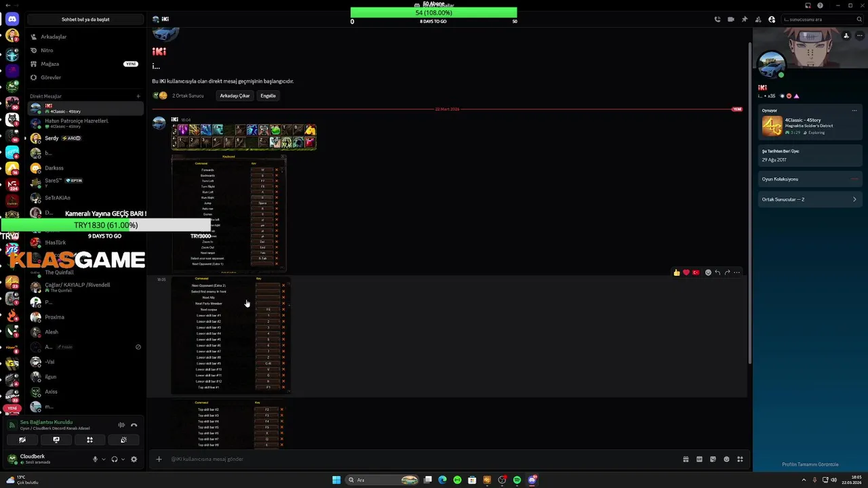Image resolution: width=868 pixels, height=488 pixels.
Task: Start a video call with iKi
Action: tap(731, 20)
